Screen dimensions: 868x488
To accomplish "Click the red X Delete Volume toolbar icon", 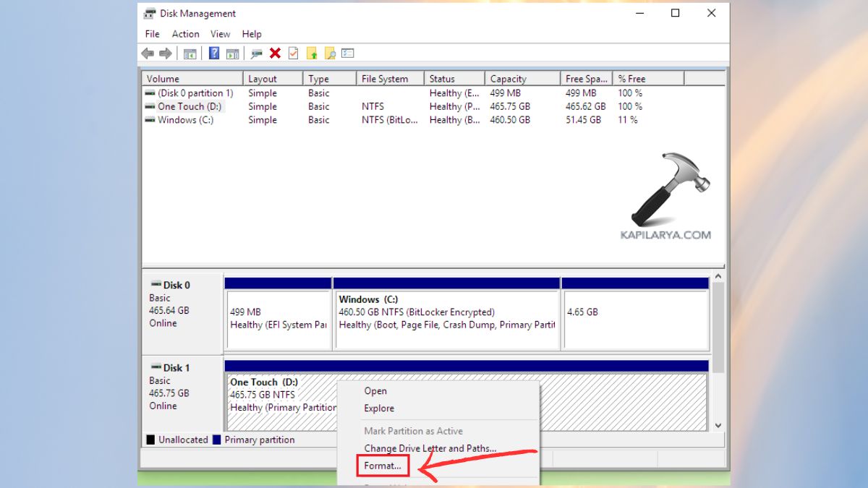I will (x=275, y=53).
